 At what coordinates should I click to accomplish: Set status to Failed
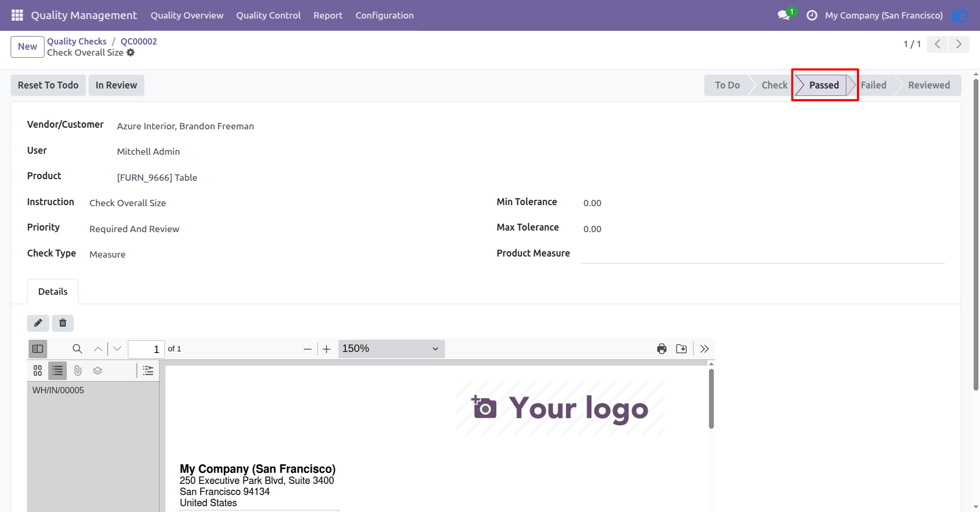point(873,85)
